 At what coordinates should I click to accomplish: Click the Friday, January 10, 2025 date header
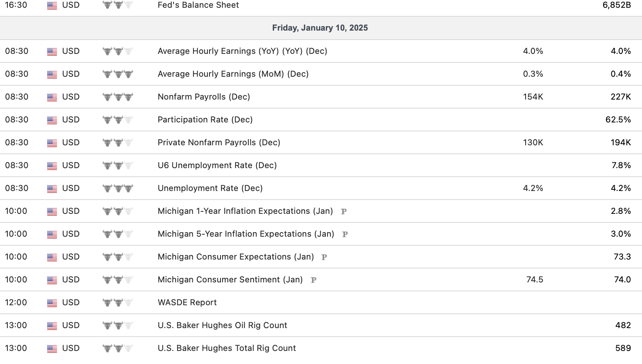coord(320,28)
